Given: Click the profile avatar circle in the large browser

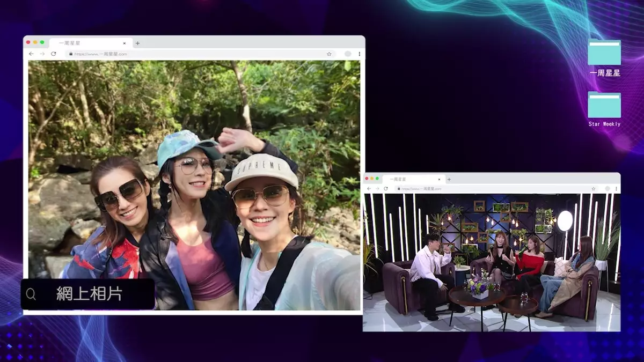Looking at the screenshot, I should (348, 54).
